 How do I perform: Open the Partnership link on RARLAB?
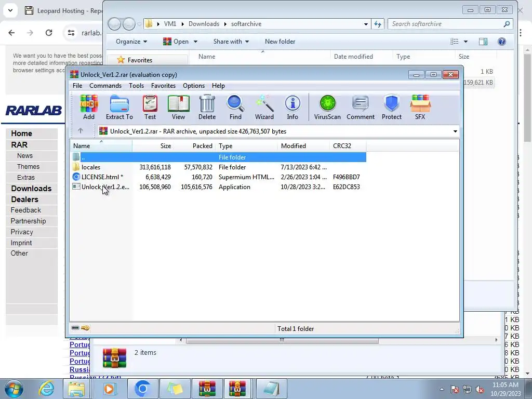click(x=28, y=221)
